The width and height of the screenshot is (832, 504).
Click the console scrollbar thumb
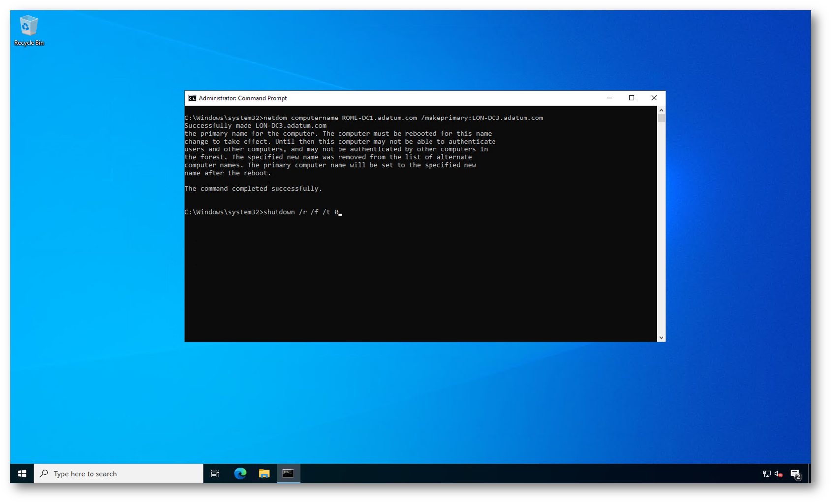pos(661,119)
